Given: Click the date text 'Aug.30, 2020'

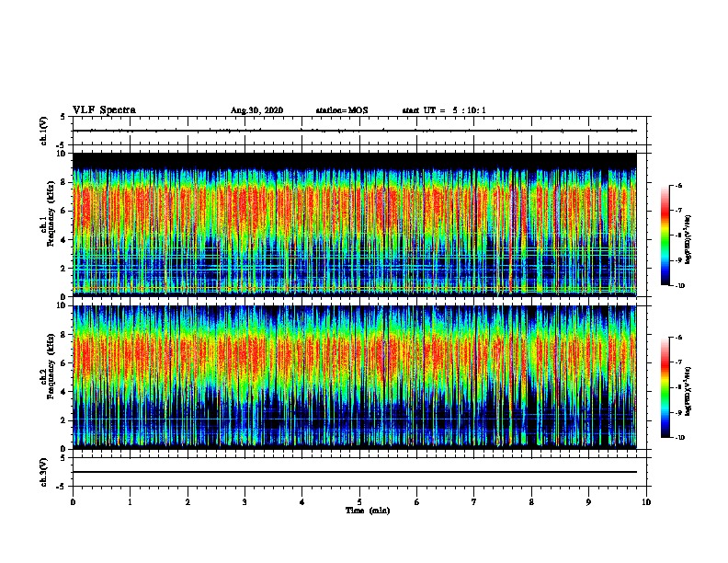Looking at the screenshot, I should (x=256, y=110).
